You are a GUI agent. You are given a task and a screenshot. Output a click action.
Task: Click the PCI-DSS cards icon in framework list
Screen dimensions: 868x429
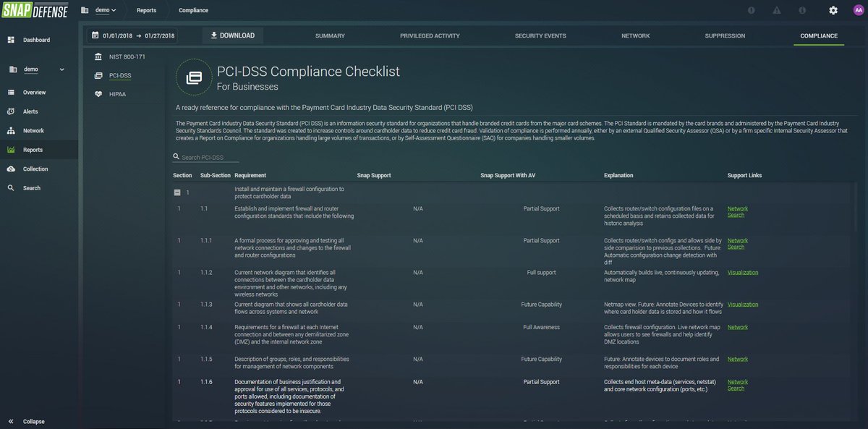(x=98, y=75)
